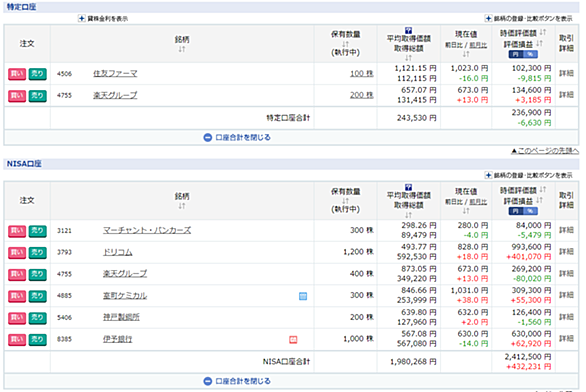The width and height of the screenshot is (586, 392).
Task: Show 前月比 in 特定口座 現在値 column
Action: [x=478, y=45]
